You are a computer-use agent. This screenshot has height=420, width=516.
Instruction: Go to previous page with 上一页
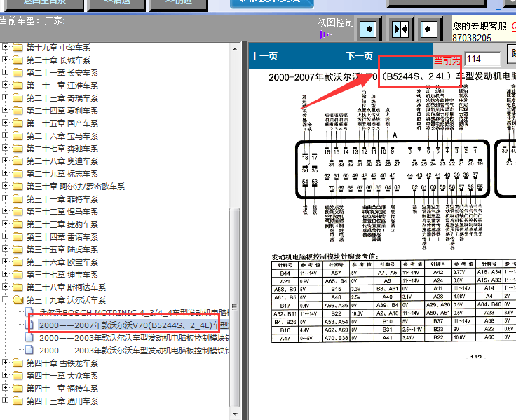(264, 56)
